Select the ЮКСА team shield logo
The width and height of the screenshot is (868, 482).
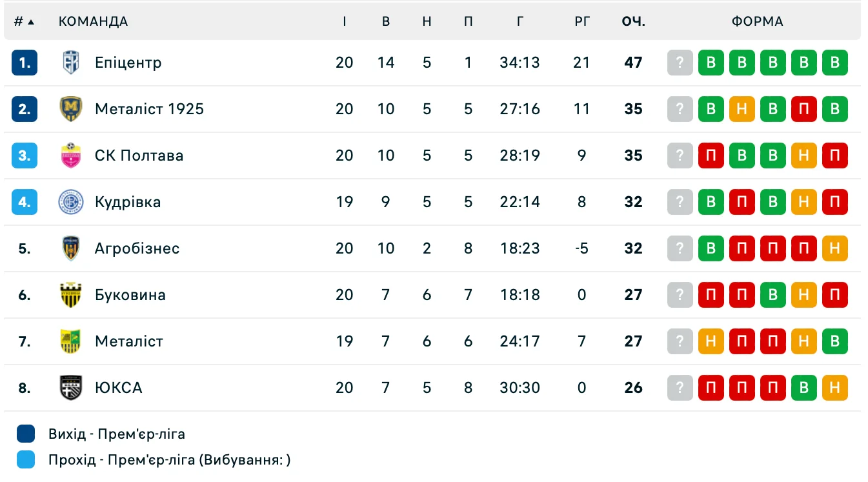tap(70, 388)
